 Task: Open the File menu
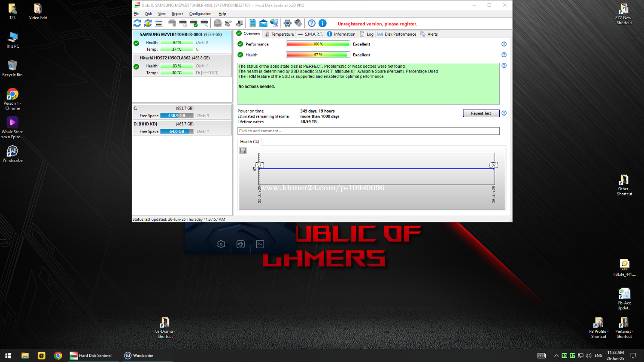click(136, 14)
